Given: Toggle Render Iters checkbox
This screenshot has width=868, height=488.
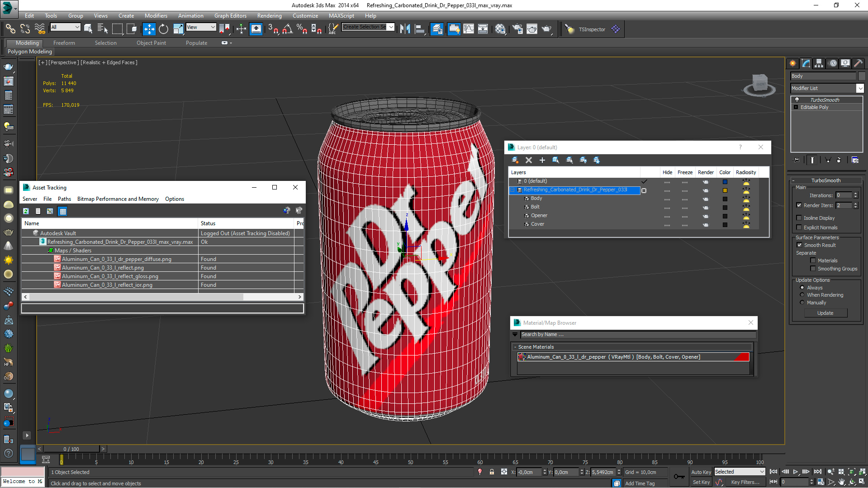Looking at the screenshot, I should 799,205.
